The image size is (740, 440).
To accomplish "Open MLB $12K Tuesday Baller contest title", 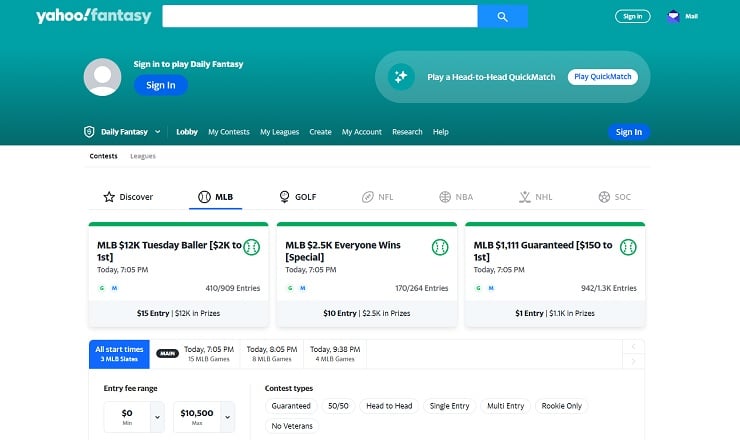I will click(169, 251).
